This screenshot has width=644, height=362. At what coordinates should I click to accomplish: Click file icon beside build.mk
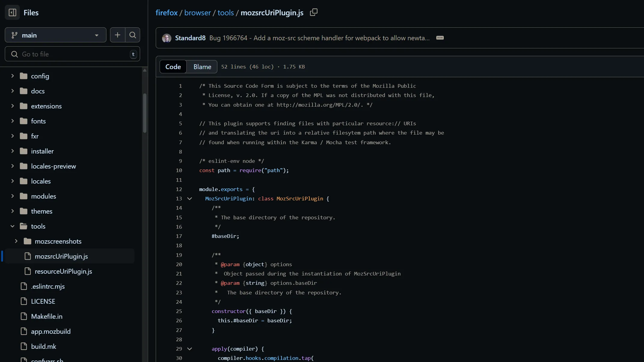click(x=24, y=346)
